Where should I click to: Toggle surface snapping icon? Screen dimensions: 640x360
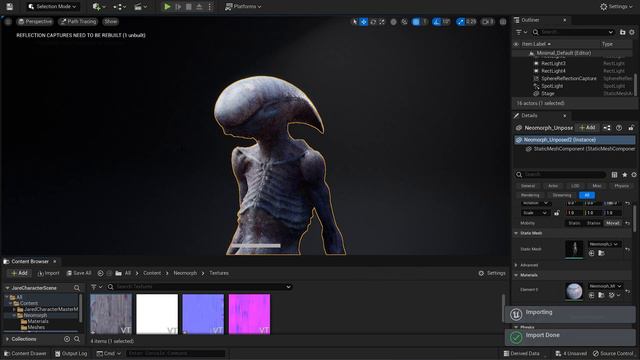[404, 22]
